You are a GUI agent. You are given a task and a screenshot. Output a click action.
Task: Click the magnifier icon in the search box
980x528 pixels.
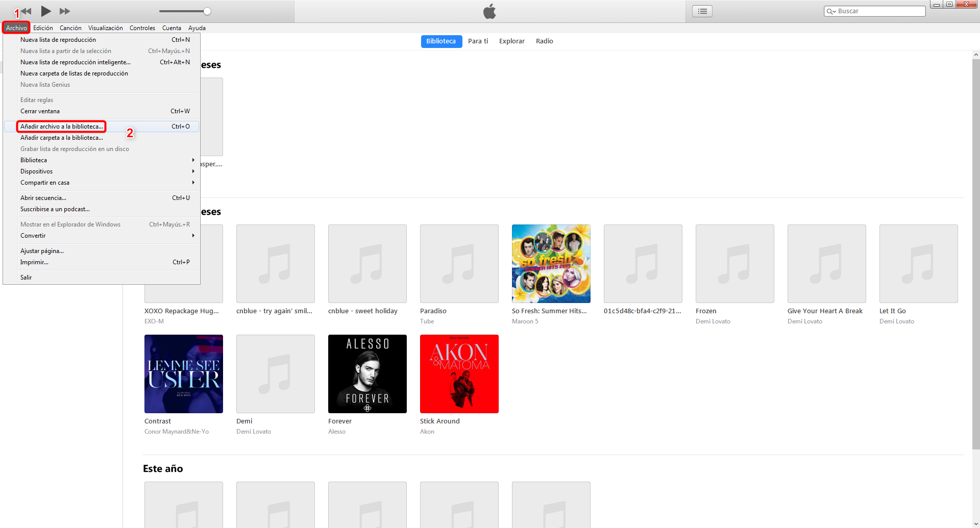pos(831,11)
